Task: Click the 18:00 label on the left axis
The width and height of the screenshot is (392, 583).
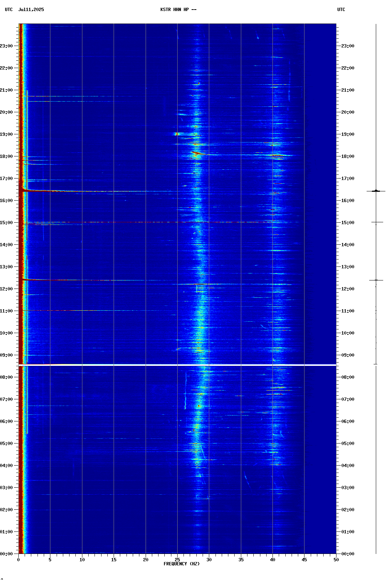Action: pyautogui.click(x=6, y=156)
